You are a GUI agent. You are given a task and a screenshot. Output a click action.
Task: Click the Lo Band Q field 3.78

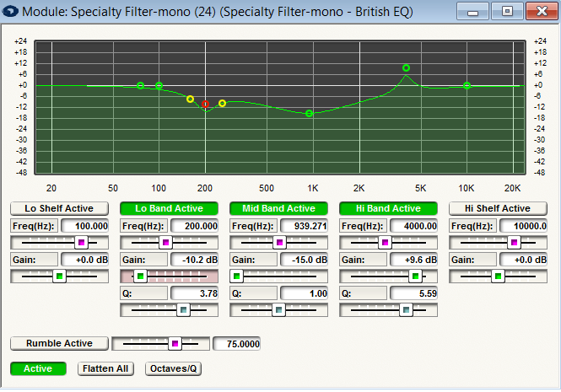194,293
